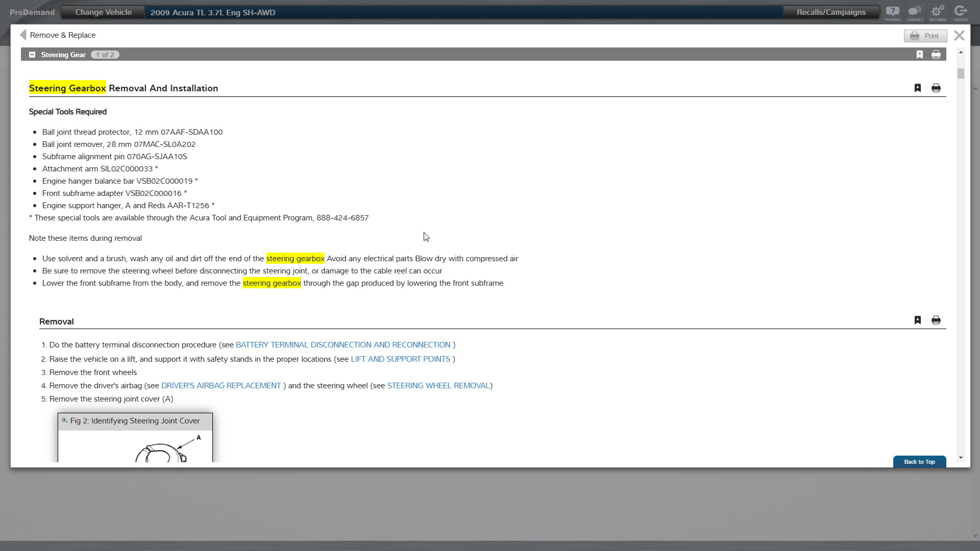Click the scroll down arrow of the article scrollbar
The width and height of the screenshot is (980, 551).
pos(961,458)
